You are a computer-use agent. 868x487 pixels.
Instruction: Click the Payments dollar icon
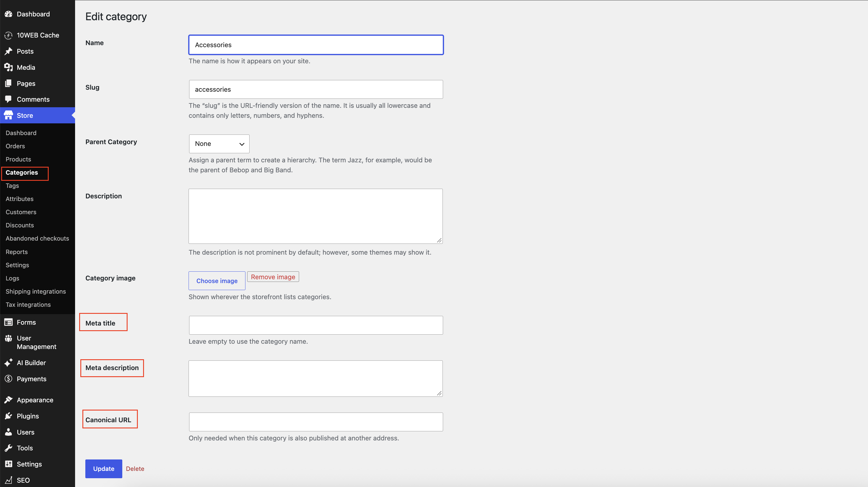tap(9, 379)
